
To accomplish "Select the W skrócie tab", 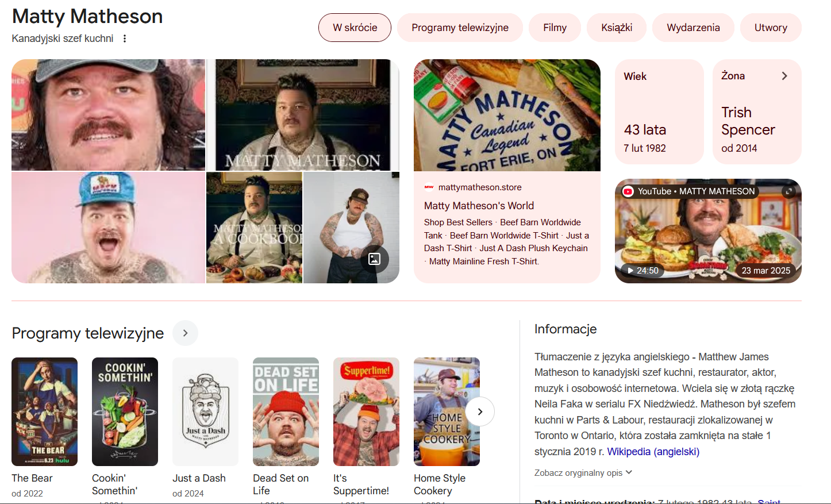I will coord(355,28).
